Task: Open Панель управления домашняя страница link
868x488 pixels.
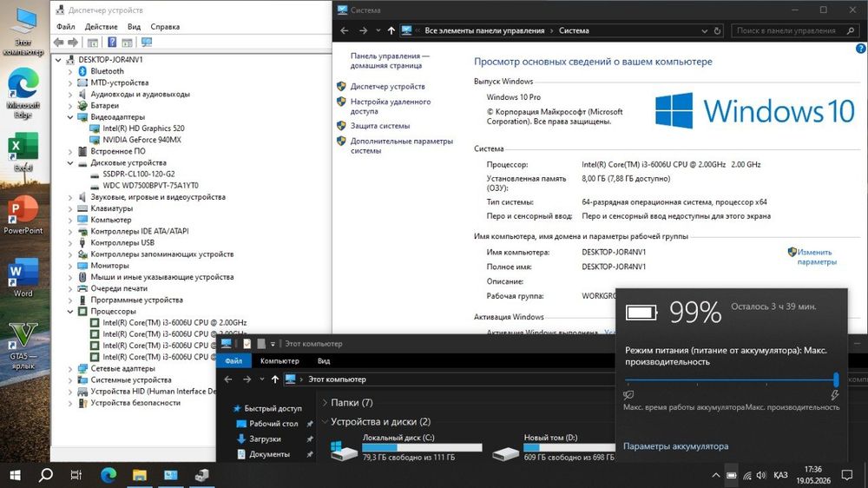Action: pos(390,61)
